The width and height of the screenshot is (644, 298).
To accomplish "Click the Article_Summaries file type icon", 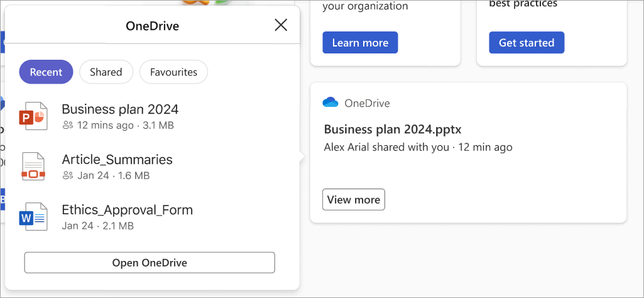I will click(33, 167).
